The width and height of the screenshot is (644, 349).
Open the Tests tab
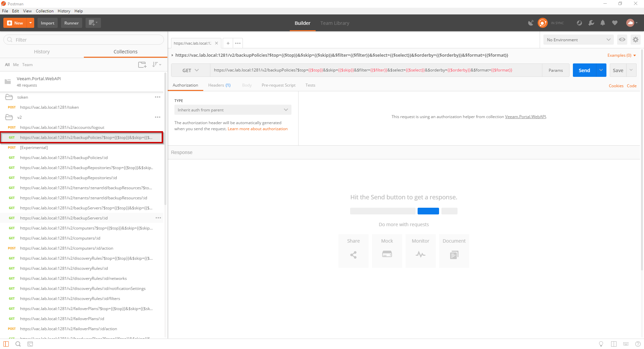point(310,85)
